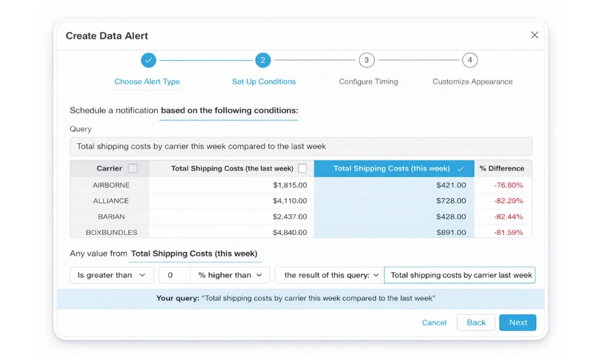Screen dimensions: 602x364
Task: Open the "Is greater than" dropdown
Action: pyautogui.click(x=112, y=275)
